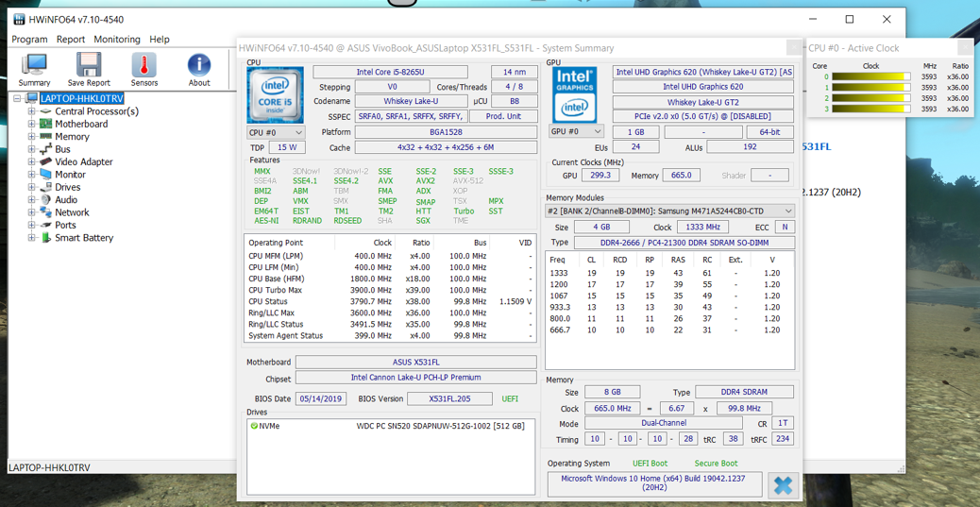This screenshot has height=507, width=980.
Task: Click the 1333 frequency timing row
Action: click(x=669, y=273)
